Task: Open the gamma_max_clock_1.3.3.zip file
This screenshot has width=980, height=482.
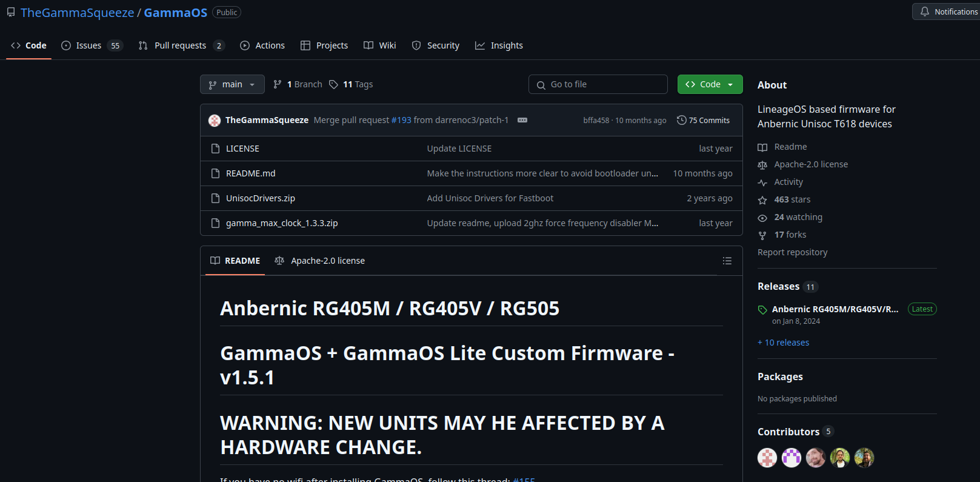Action: pyautogui.click(x=282, y=223)
